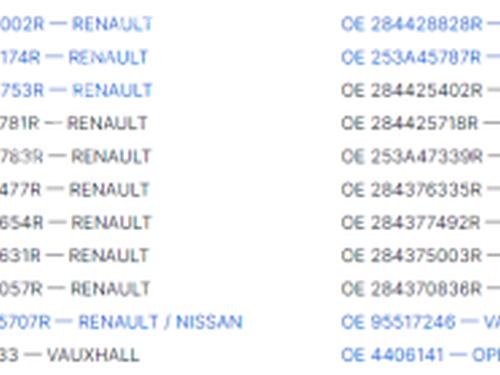The height and width of the screenshot is (375, 500).
Task: Click the 753R — RENAULT link
Action: 76,90
